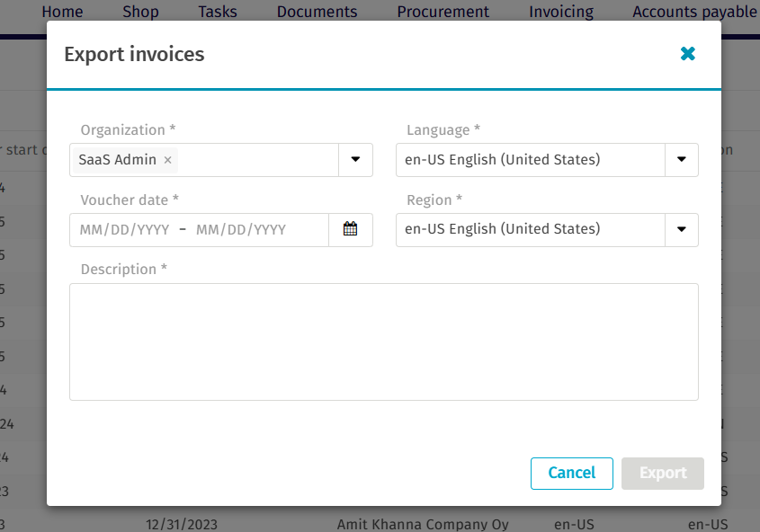Switch to the Invoicing menu
This screenshot has height=532, width=760.
click(x=561, y=12)
